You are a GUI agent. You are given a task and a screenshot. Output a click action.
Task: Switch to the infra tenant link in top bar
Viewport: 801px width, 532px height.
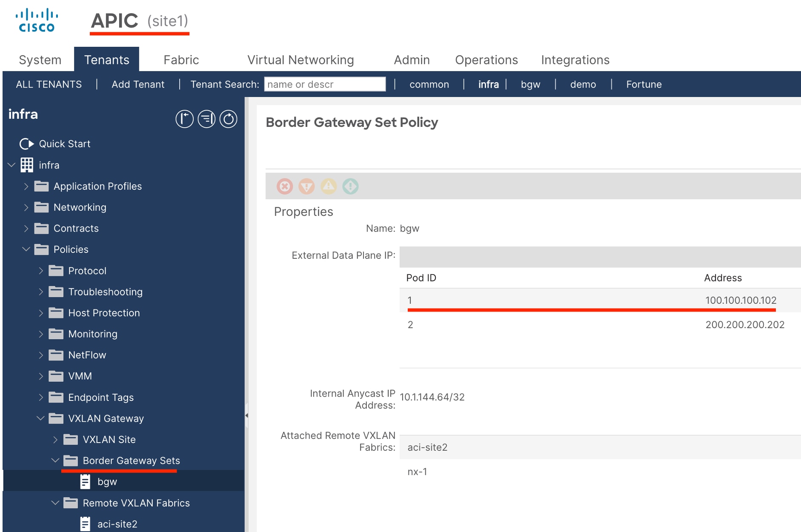coord(488,84)
